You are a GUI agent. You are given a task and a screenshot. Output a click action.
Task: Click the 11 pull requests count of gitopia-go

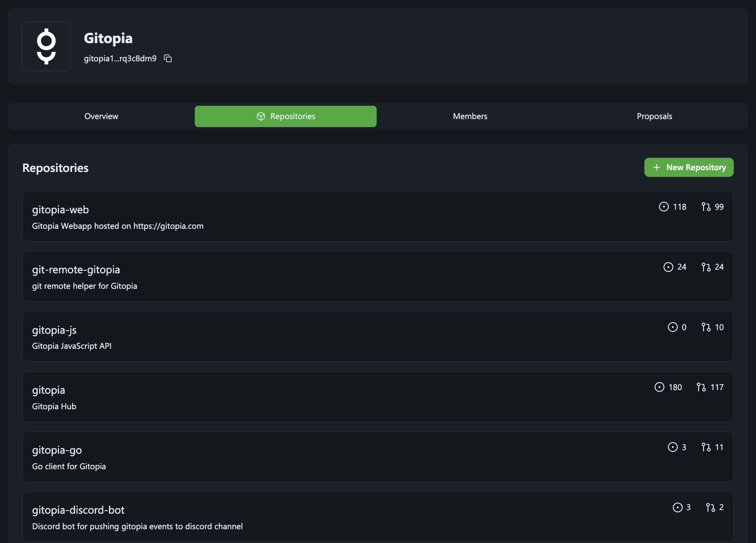click(x=719, y=447)
